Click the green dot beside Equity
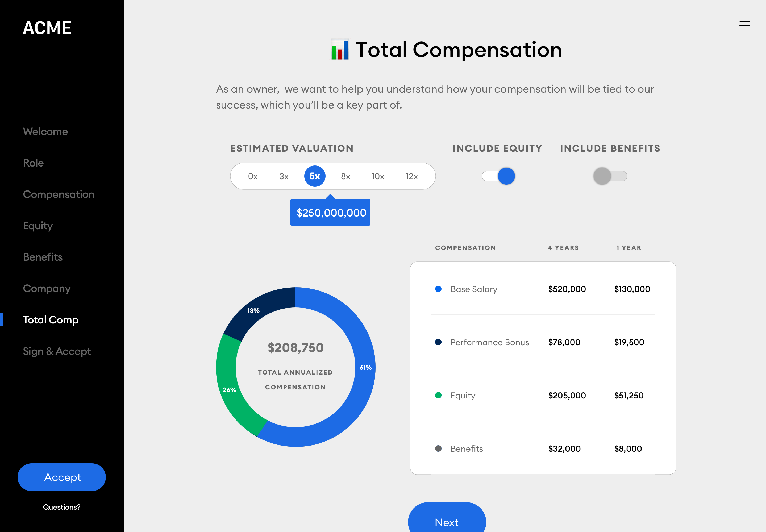Viewport: 766px width, 532px height. click(x=438, y=395)
